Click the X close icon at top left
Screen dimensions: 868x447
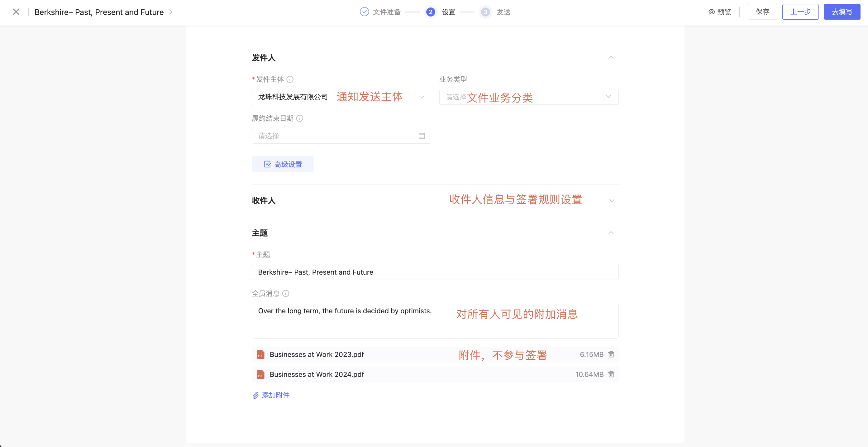[x=16, y=12]
